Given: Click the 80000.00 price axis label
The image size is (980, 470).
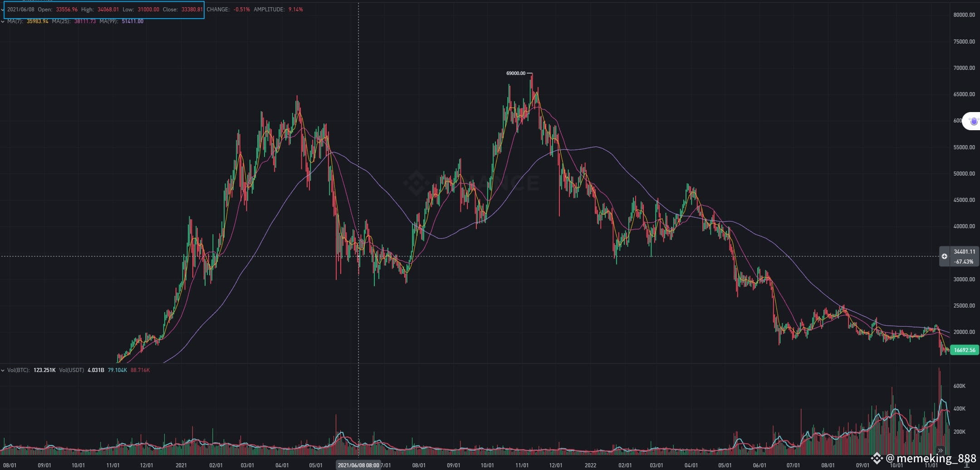Looking at the screenshot, I should tap(964, 15).
